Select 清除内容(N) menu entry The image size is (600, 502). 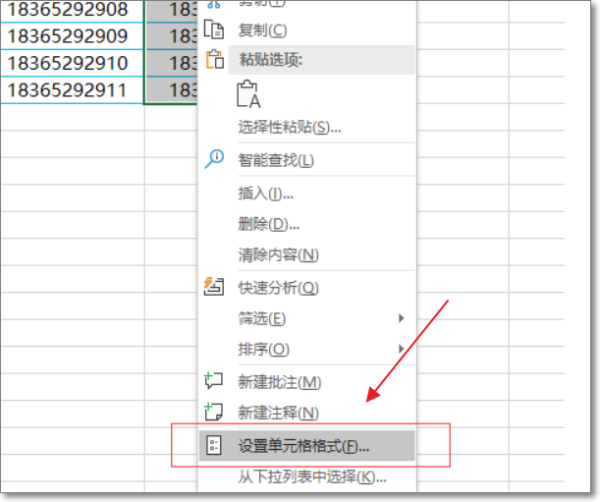tap(307, 254)
